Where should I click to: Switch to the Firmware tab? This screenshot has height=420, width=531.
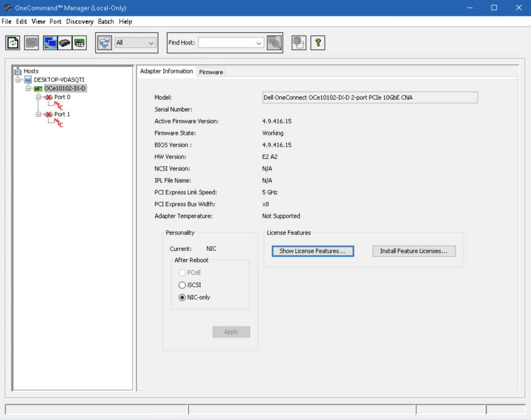tap(211, 72)
